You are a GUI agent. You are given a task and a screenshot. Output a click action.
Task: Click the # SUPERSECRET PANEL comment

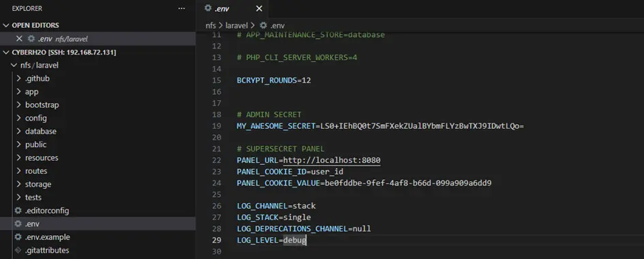pyautogui.click(x=281, y=149)
